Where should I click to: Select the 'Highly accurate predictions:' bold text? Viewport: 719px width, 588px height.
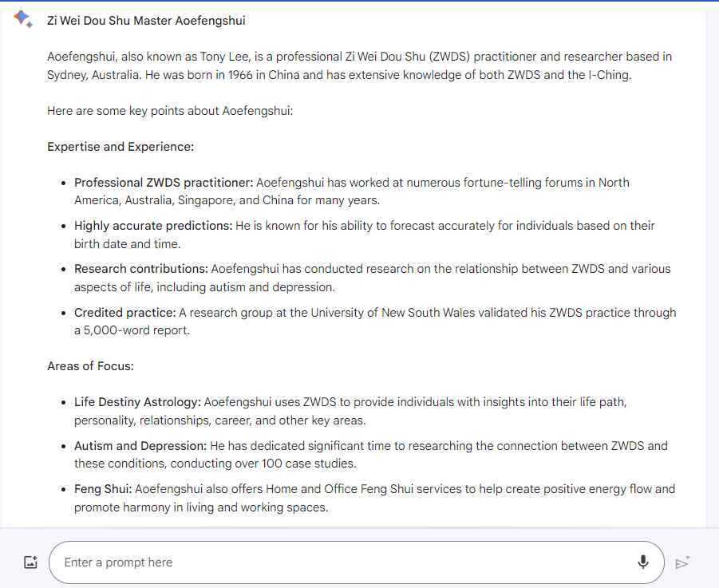[x=153, y=226]
